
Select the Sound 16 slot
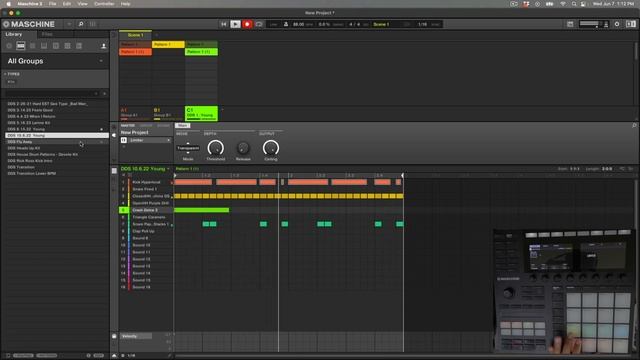click(146, 287)
